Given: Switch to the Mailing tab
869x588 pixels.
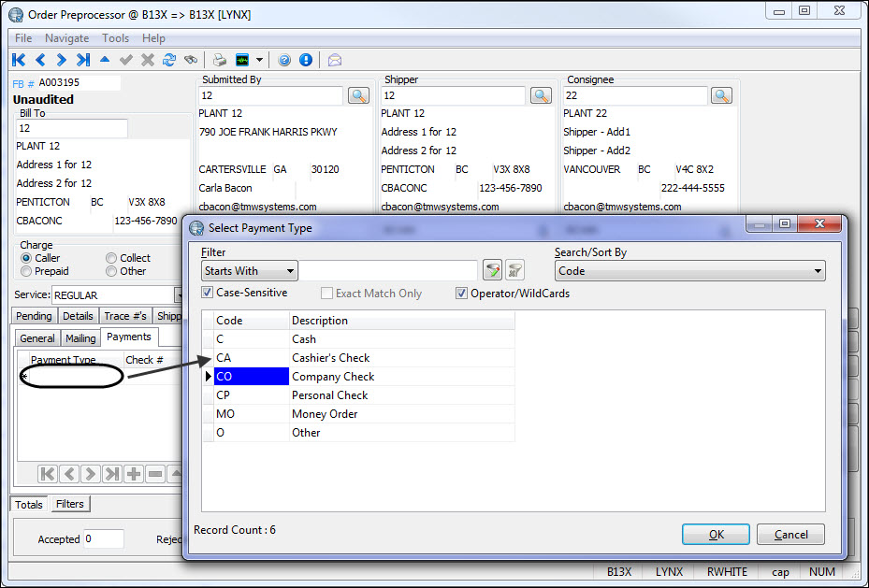Looking at the screenshot, I should (81, 337).
